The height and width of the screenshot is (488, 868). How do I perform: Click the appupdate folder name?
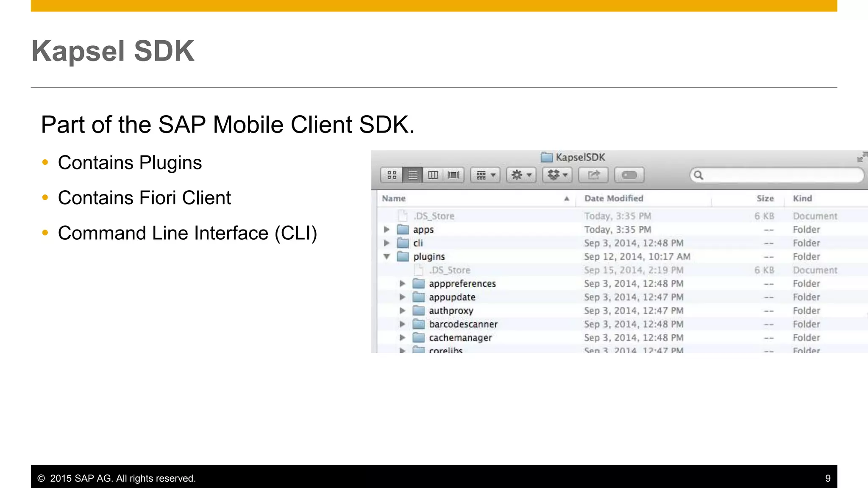click(452, 298)
